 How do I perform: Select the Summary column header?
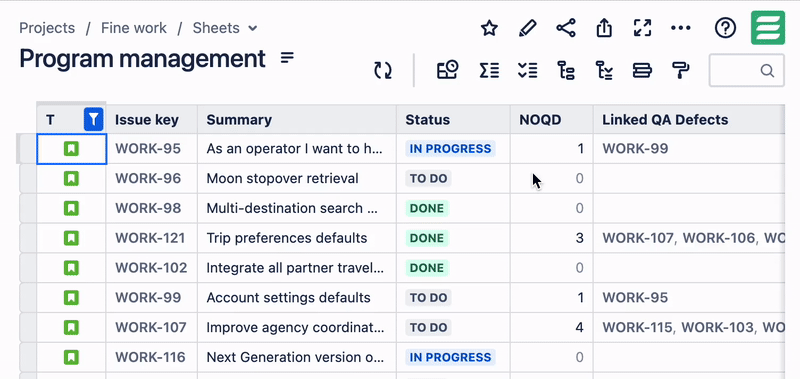pos(297,120)
